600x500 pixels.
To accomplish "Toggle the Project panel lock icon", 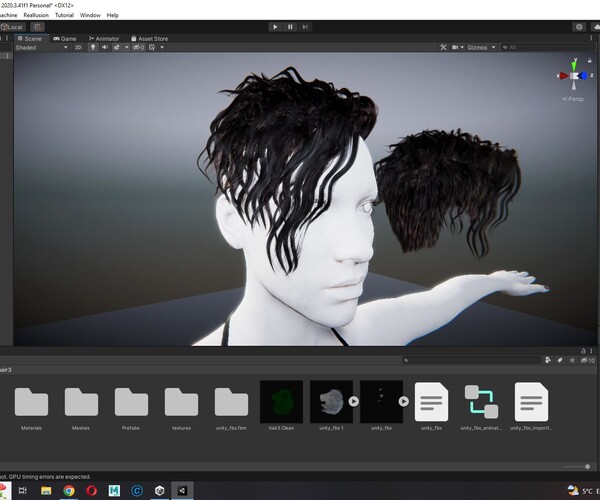I will point(583,351).
